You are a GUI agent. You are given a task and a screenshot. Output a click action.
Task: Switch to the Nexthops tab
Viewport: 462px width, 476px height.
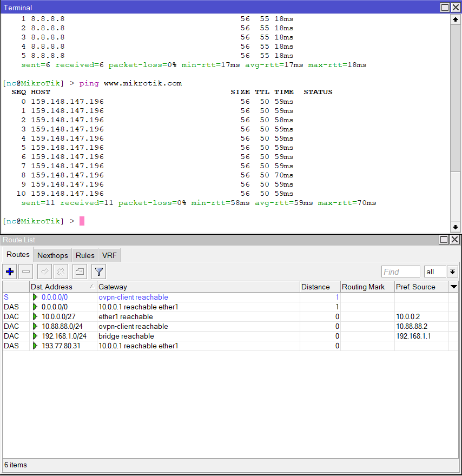(x=52, y=255)
